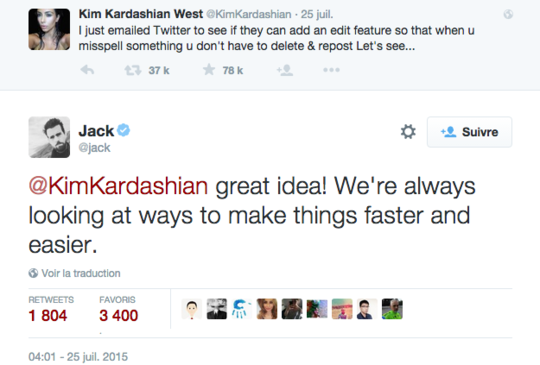Open Kim Kardashian West's profile picture

49,29
